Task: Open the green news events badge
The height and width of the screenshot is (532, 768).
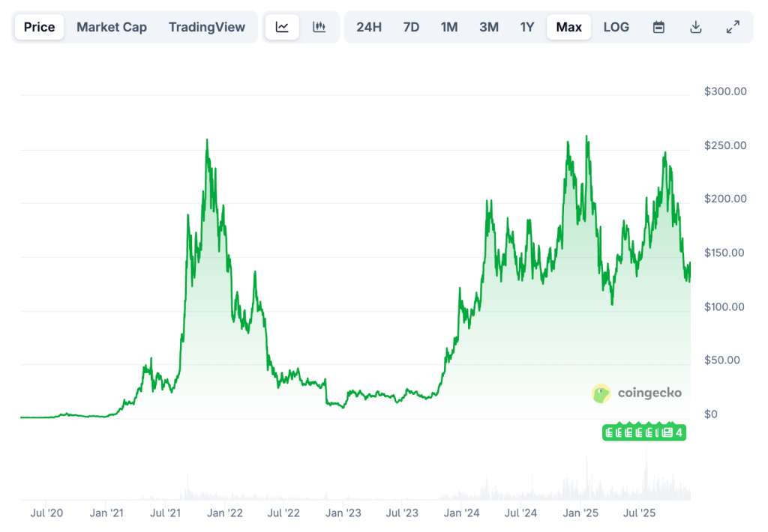Action: 644,432
